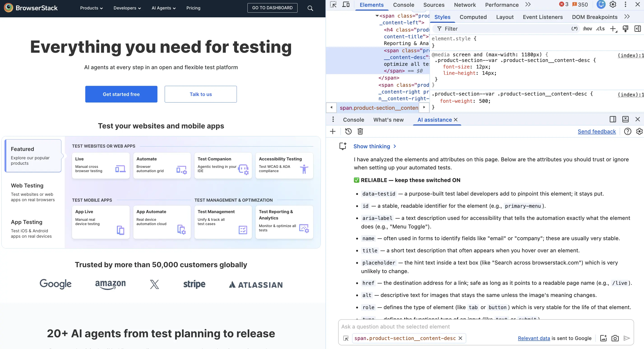Image resolution: width=644 pixels, height=349 pixels.
Task: Open the Pricing link in the header
Action: [193, 8]
